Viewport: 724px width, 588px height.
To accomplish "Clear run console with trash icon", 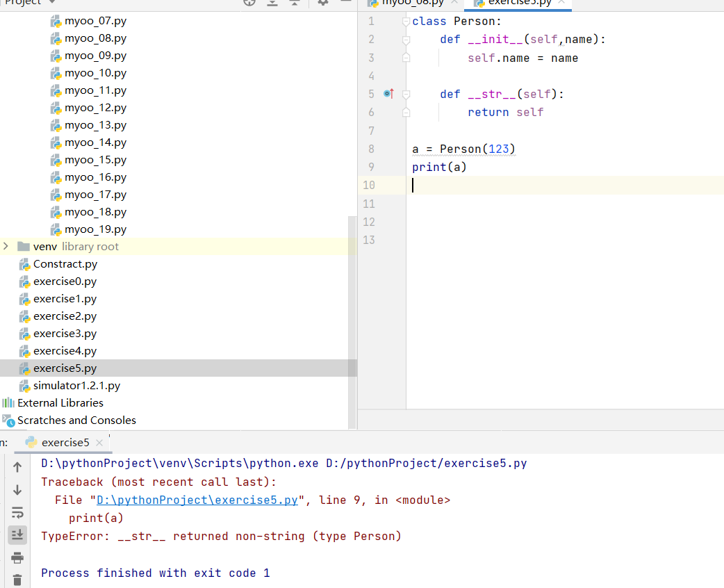I will (17, 580).
